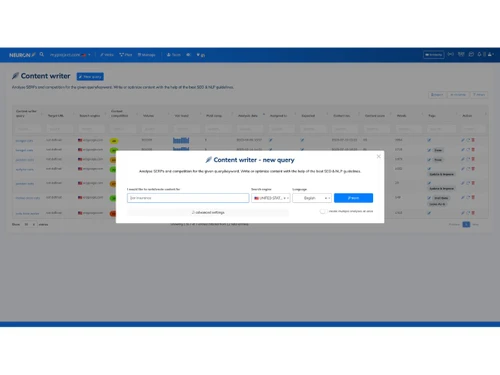Refresh the first table row analysis
The image size is (500, 375).
coord(468,140)
